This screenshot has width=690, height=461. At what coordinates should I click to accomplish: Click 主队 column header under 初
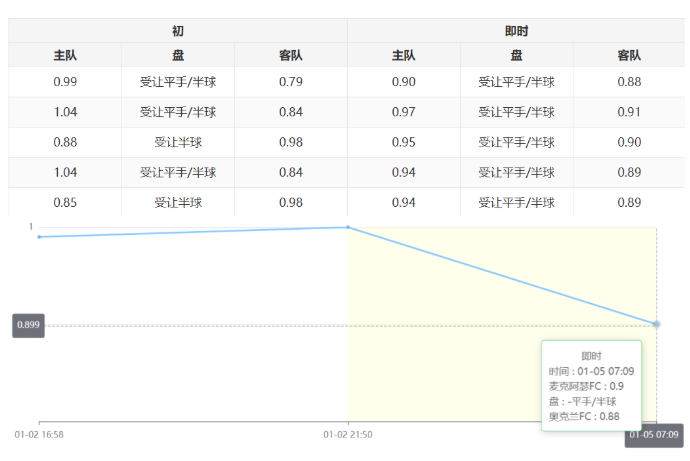pos(65,56)
